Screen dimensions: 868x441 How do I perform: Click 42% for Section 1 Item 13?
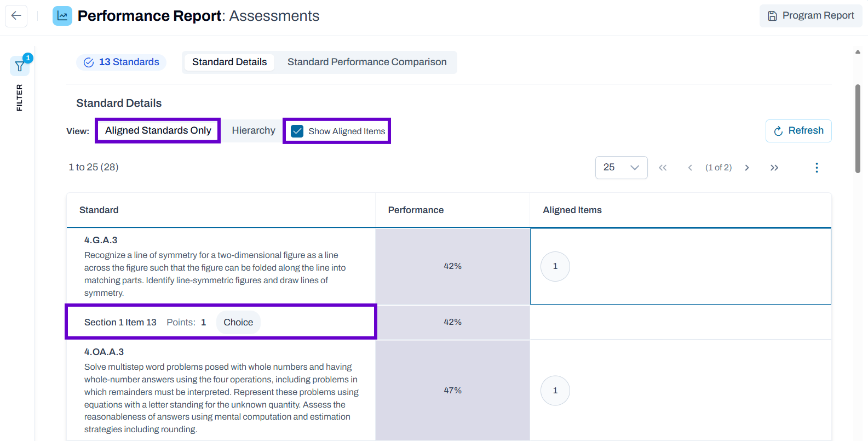[452, 322]
